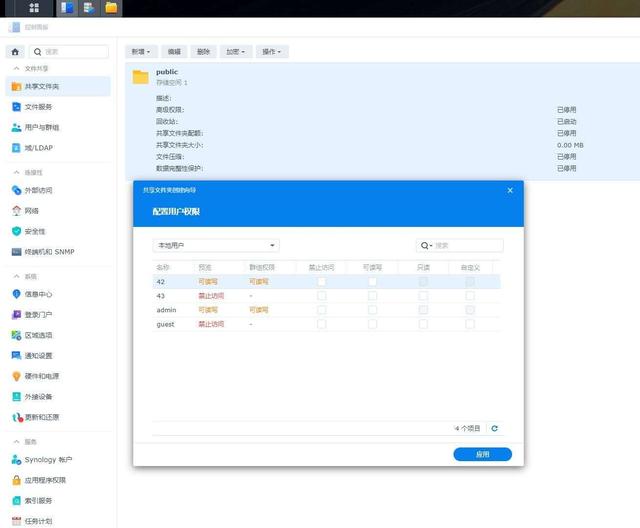Open 硬件和电源 settings

point(41,376)
